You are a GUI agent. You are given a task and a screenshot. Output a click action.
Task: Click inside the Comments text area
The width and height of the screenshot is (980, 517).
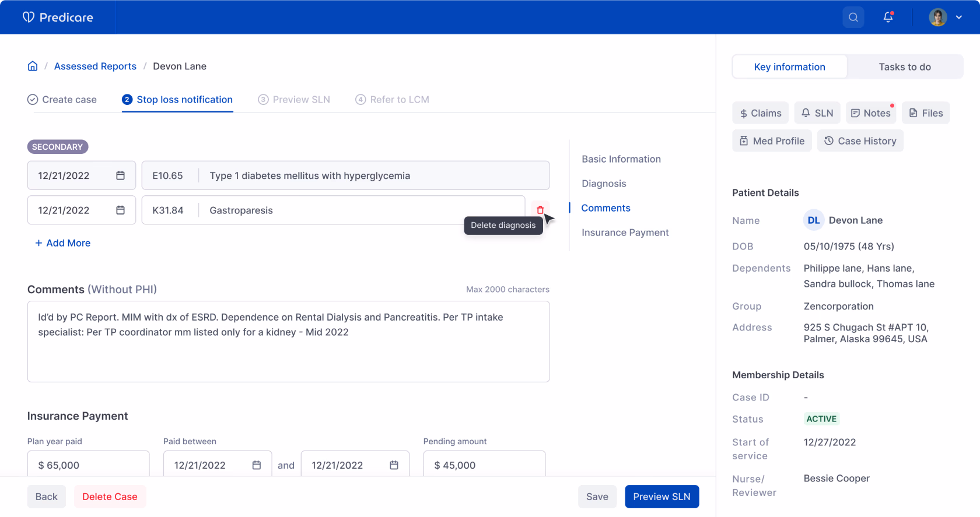coord(288,342)
